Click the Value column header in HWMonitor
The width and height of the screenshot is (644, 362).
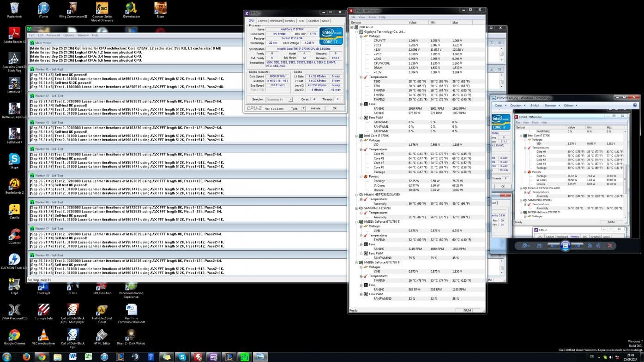click(x=417, y=22)
